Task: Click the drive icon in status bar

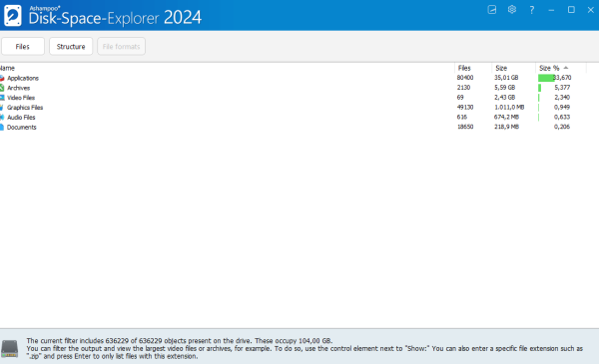Action: 10,348
